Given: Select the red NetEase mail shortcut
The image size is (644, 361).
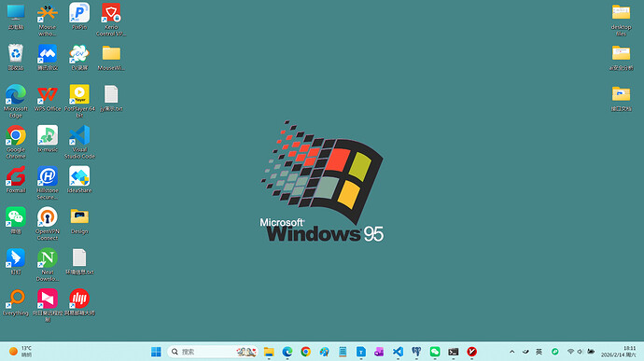Looking at the screenshot, I should pyautogui.click(x=79, y=302).
